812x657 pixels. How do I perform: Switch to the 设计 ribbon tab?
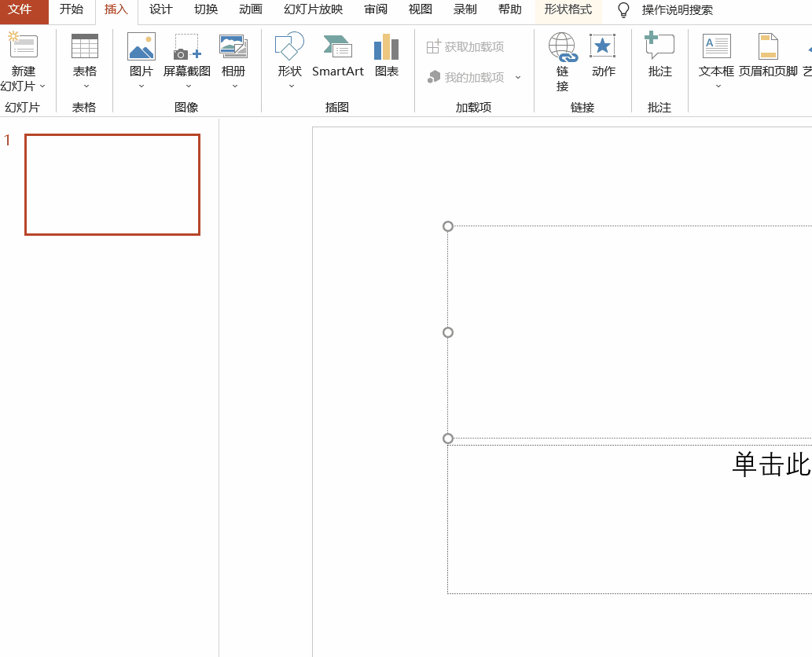click(x=160, y=10)
